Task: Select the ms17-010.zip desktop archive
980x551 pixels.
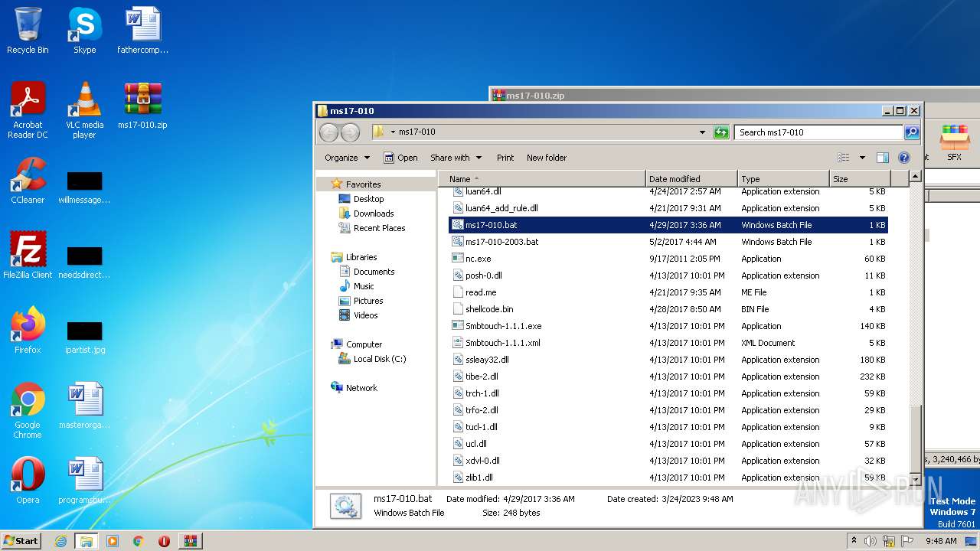Action: click(142, 106)
